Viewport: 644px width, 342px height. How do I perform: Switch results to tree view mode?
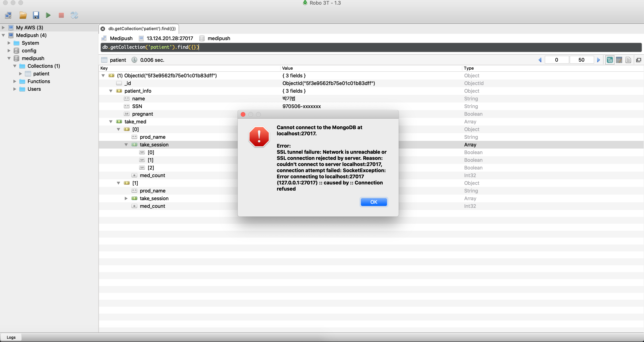click(609, 60)
